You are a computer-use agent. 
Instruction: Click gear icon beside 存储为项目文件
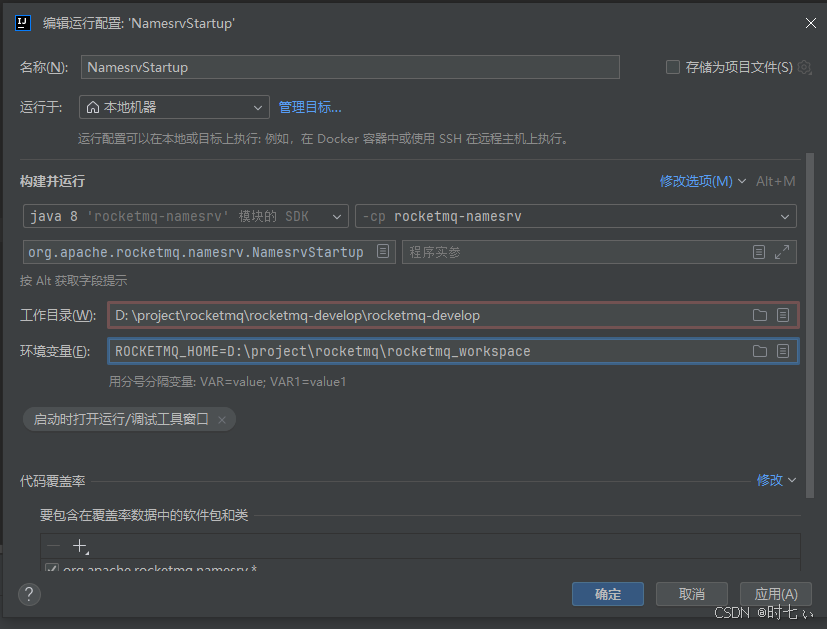[806, 66]
